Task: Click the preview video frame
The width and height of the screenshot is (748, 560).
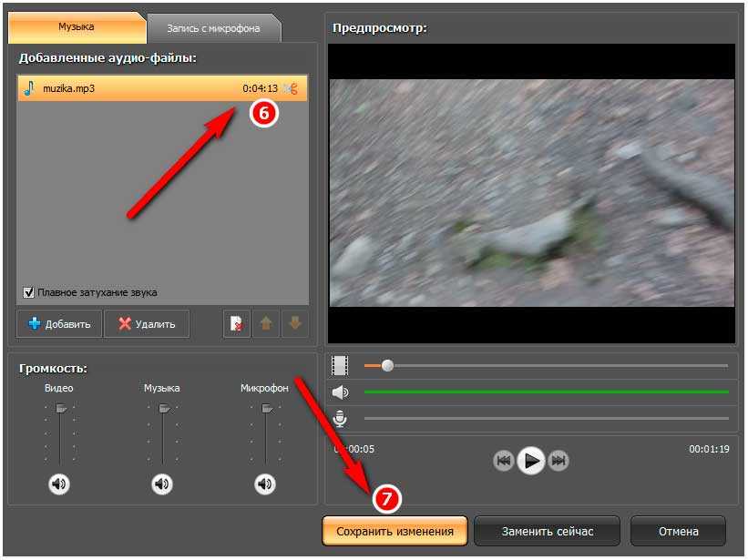Action: coord(532,193)
